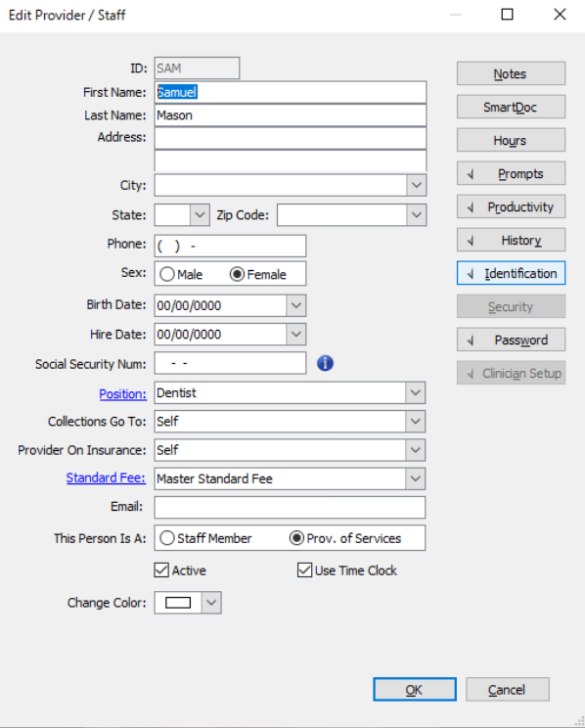Open the Birth Date calendar dropdown
The width and height of the screenshot is (585, 728).
296,305
